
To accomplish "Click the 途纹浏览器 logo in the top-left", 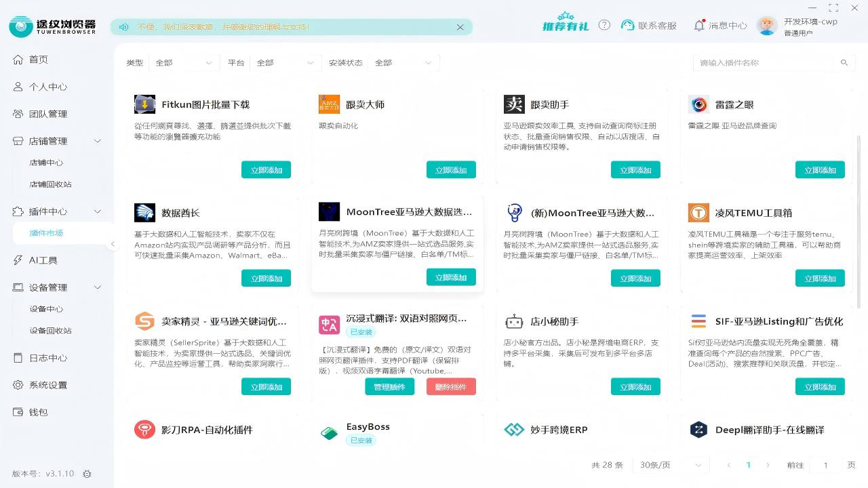I will pyautogui.click(x=20, y=26).
